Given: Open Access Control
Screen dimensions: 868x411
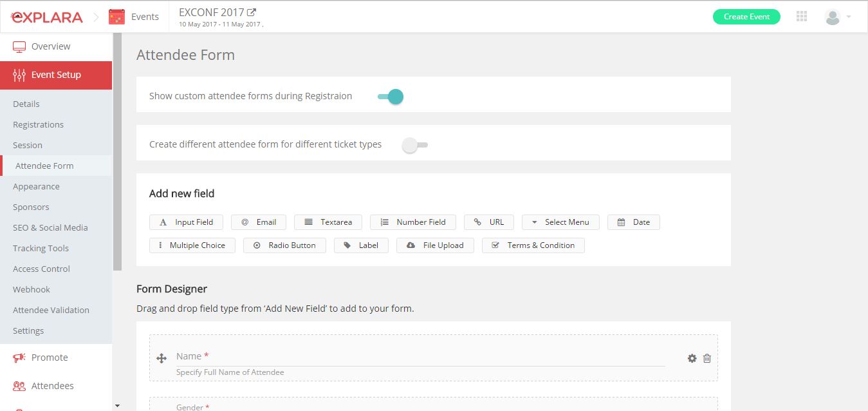Looking at the screenshot, I should pos(41,269).
